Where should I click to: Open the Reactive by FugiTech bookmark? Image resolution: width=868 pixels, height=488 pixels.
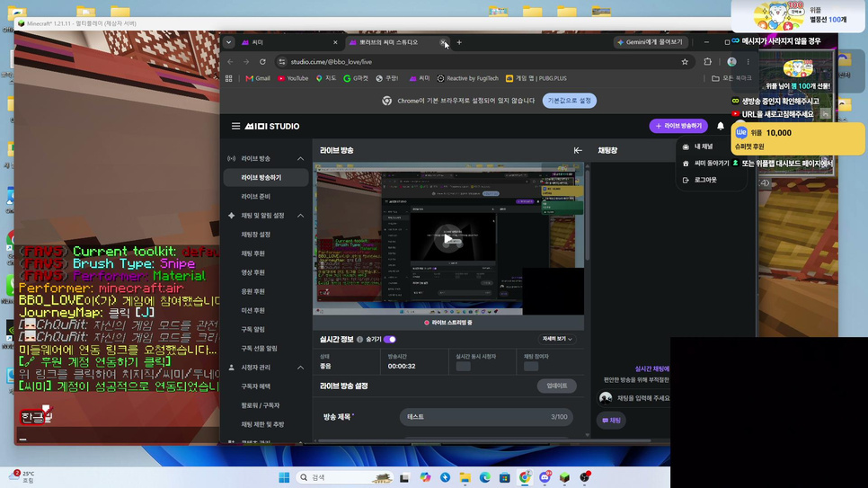[468, 79]
